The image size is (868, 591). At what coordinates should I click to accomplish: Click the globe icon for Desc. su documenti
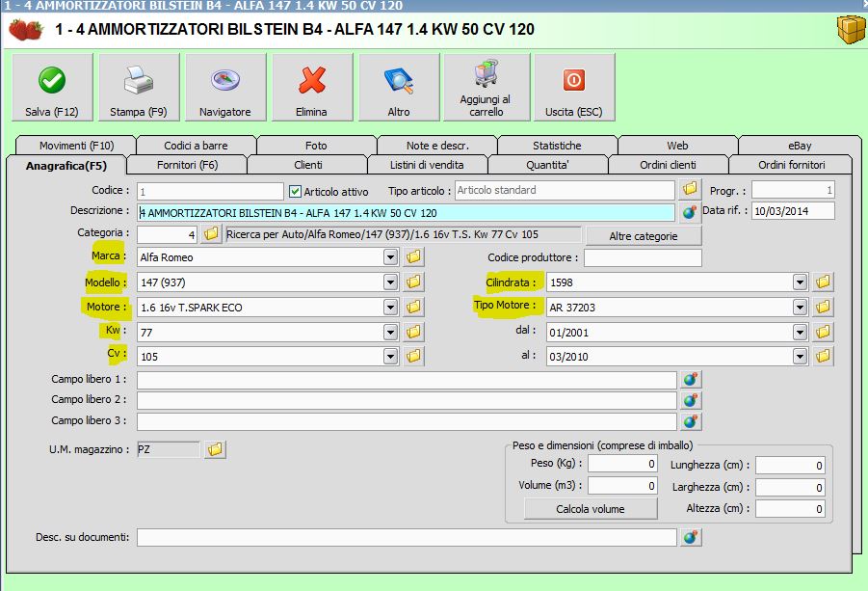tap(691, 537)
